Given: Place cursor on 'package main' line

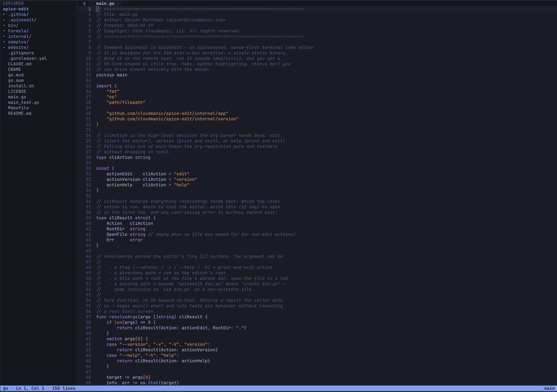Looking at the screenshot, I should point(112,75).
